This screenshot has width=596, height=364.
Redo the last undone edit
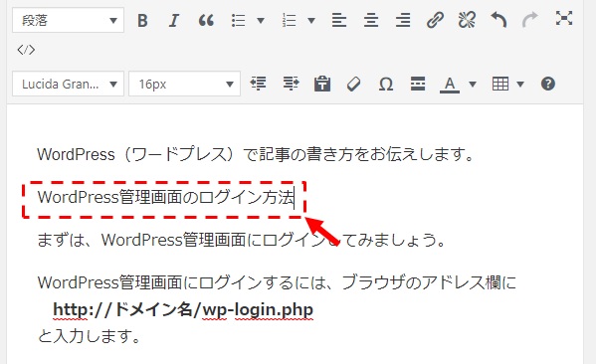coord(530,19)
